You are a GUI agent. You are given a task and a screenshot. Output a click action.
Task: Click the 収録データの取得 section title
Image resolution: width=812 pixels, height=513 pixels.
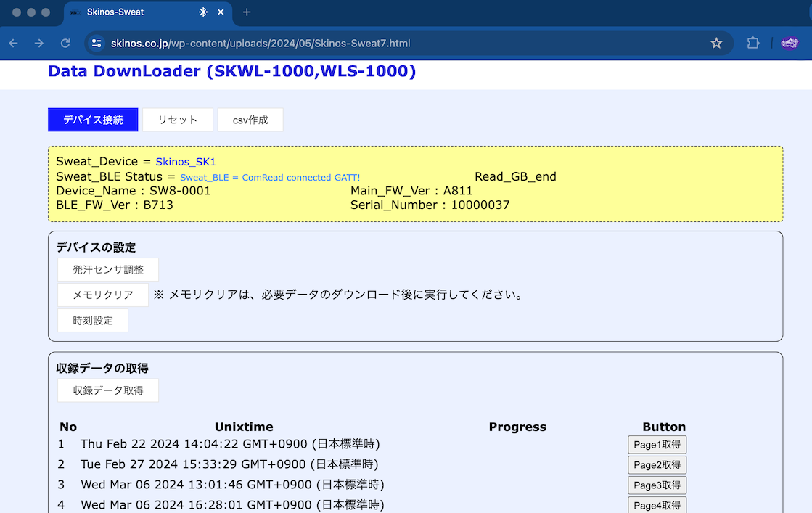102,368
